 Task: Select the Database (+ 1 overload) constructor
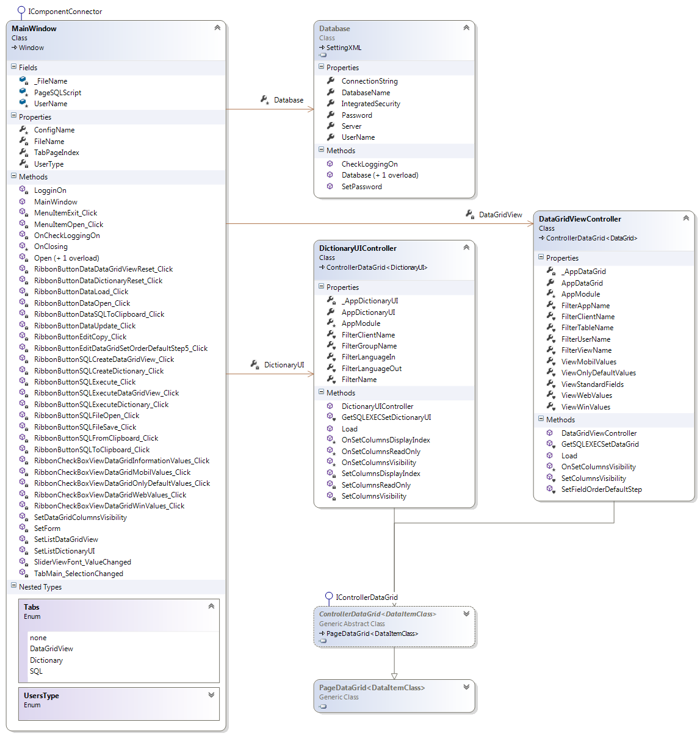(x=380, y=175)
